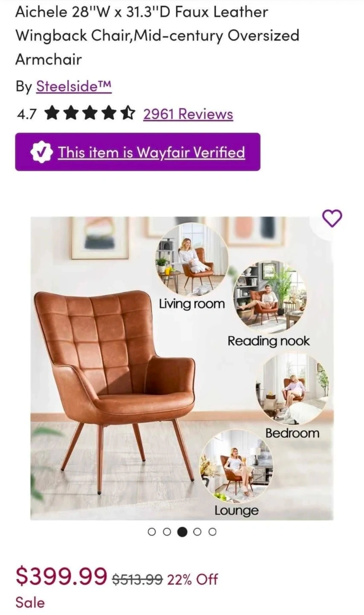The width and height of the screenshot is (364, 615).
Task: Click the star rating icons
Action: [89, 114]
